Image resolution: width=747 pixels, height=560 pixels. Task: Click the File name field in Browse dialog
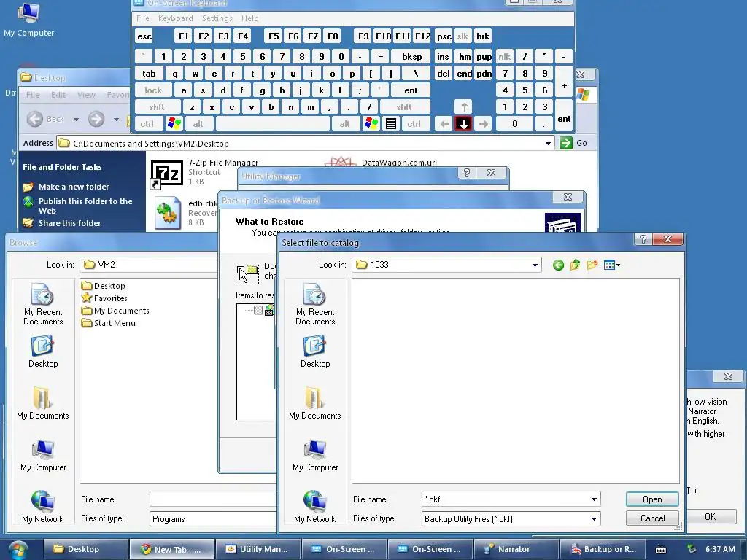pos(213,499)
